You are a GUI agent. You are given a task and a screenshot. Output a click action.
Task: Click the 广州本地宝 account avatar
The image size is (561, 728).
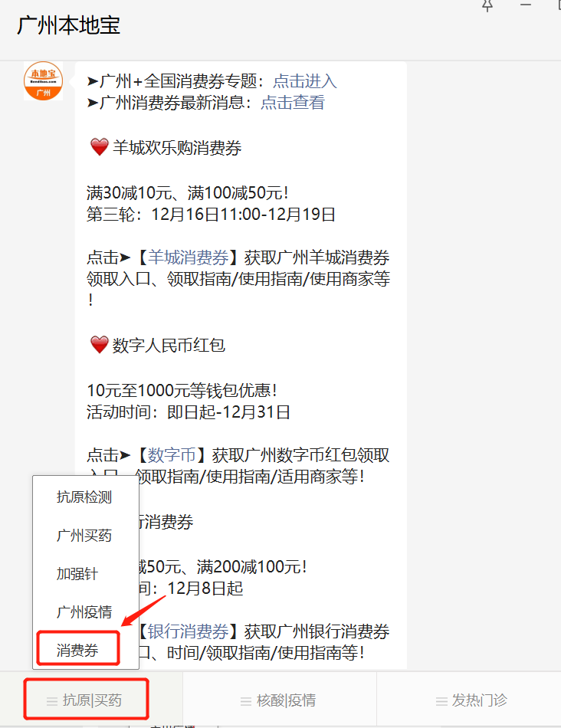(x=43, y=80)
